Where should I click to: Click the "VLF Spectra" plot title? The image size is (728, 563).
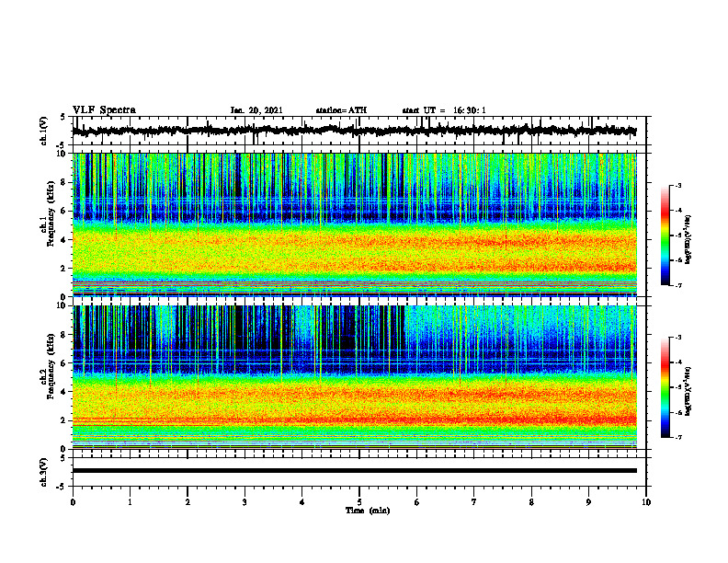[104, 110]
